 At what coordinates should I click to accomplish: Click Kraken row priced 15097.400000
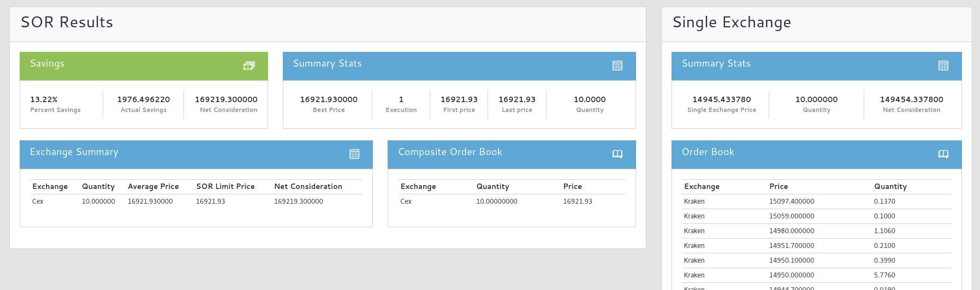pyautogui.click(x=817, y=202)
